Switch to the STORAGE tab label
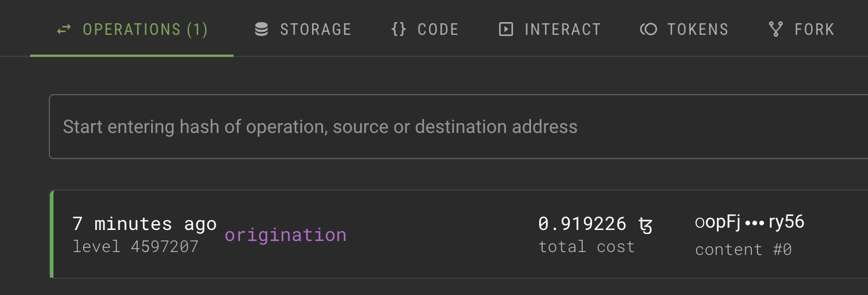 click(x=315, y=29)
